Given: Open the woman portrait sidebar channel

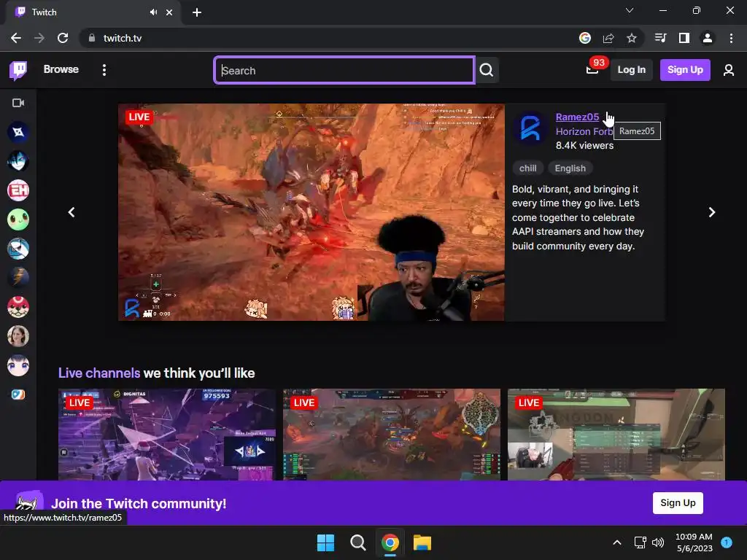Looking at the screenshot, I should (18, 336).
